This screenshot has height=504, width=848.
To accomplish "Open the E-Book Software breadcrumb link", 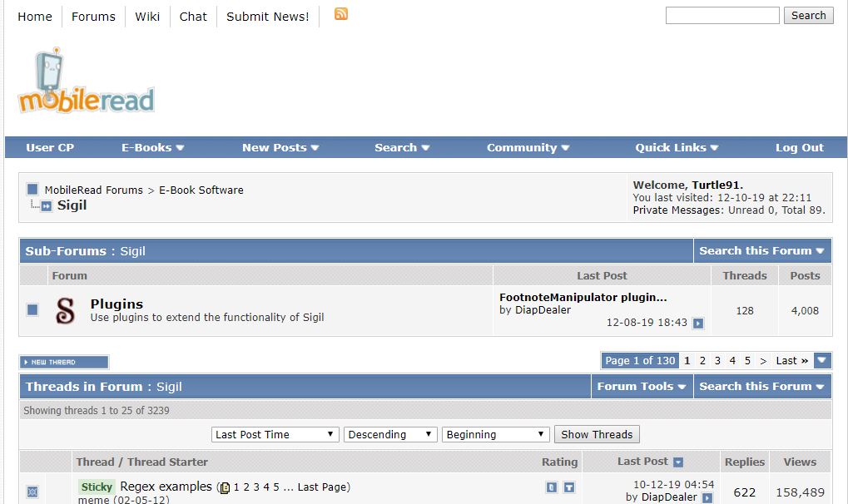I will (x=201, y=190).
